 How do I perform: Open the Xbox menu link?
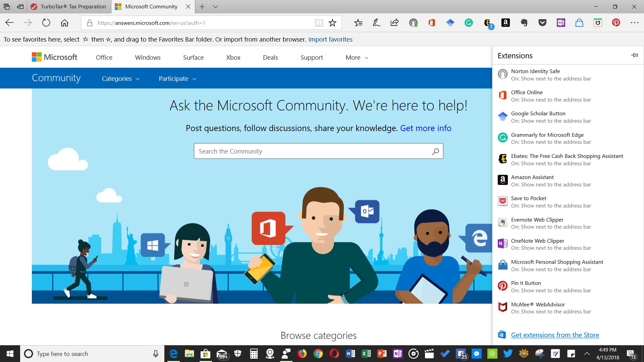tap(233, 58)
